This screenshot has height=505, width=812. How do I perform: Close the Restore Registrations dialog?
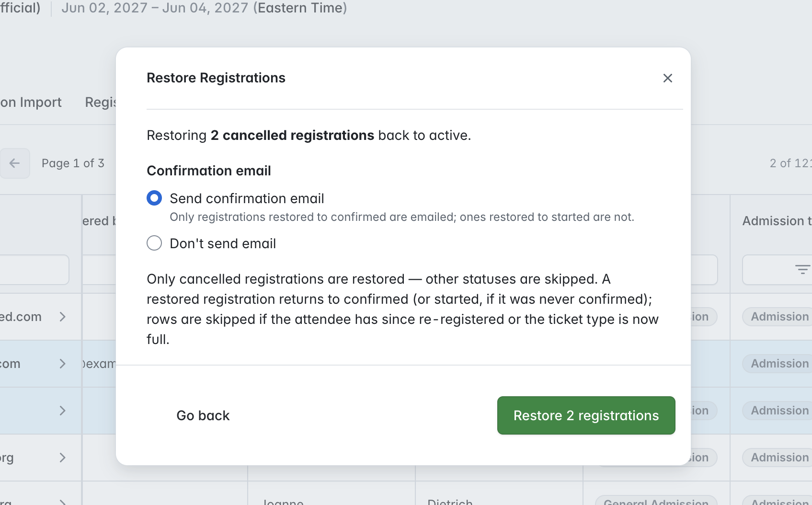(x=667, y=78)
